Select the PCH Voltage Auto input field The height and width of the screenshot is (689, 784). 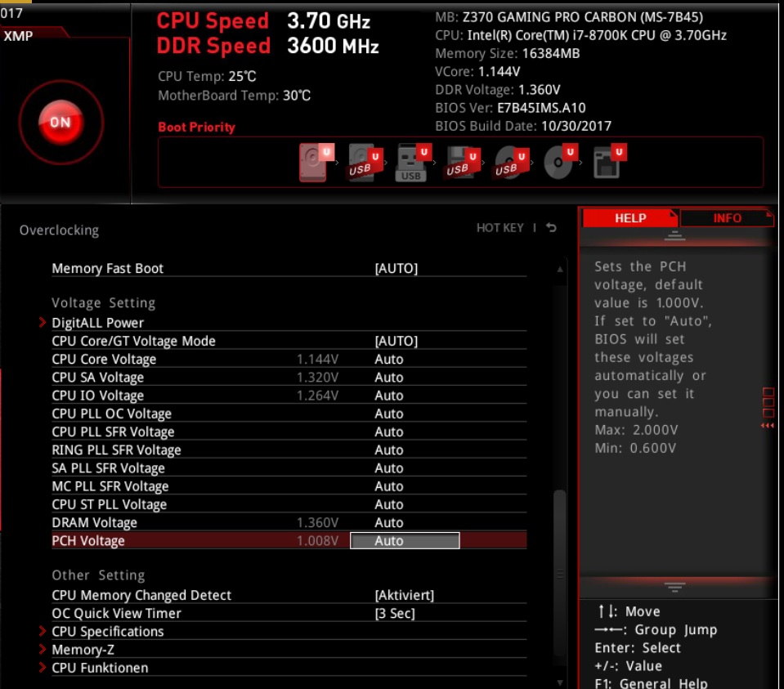[405, 540]
